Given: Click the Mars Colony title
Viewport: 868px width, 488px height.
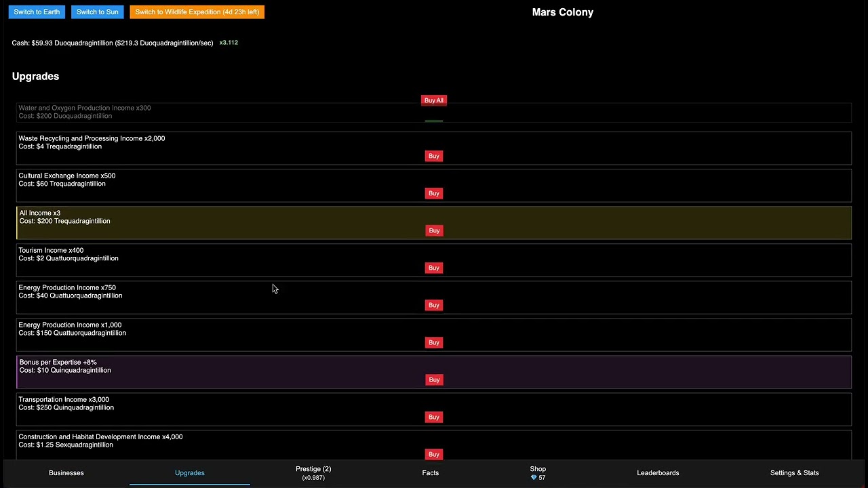Looking at the screenshot, I should click(563, 12).
